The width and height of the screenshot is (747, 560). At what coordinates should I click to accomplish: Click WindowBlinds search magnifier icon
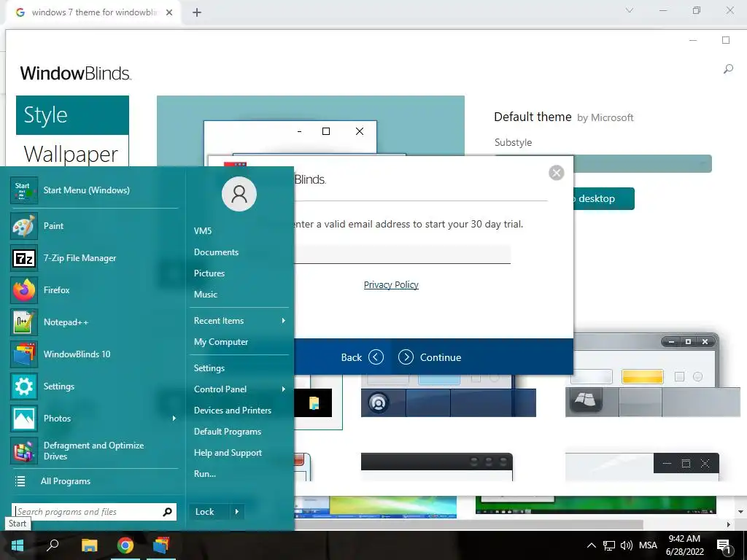point(728,69)
